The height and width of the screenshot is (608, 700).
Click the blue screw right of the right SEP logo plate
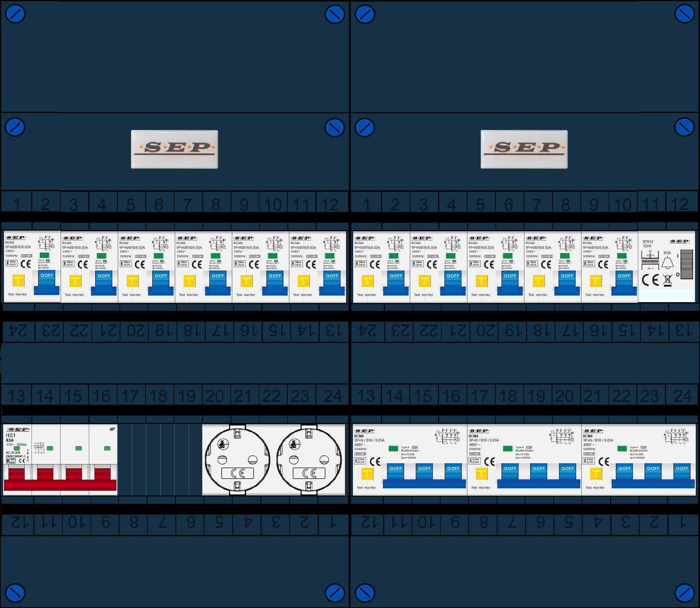tap(684, 127)
